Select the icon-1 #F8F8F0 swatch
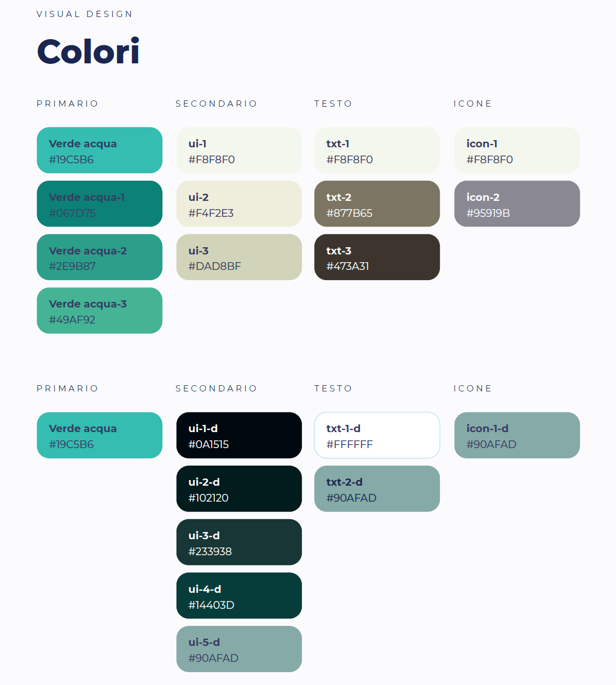Viewport: 616px width, 685px height. coord(517,150)
